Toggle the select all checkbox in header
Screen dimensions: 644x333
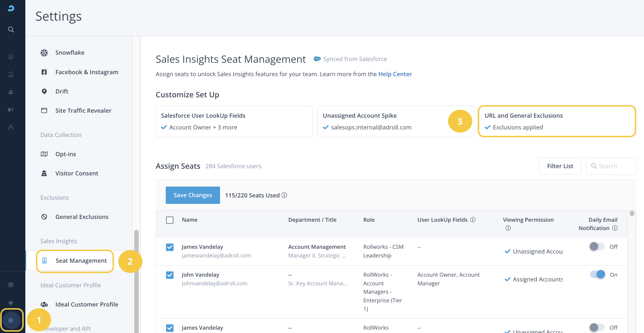[170, 220]
